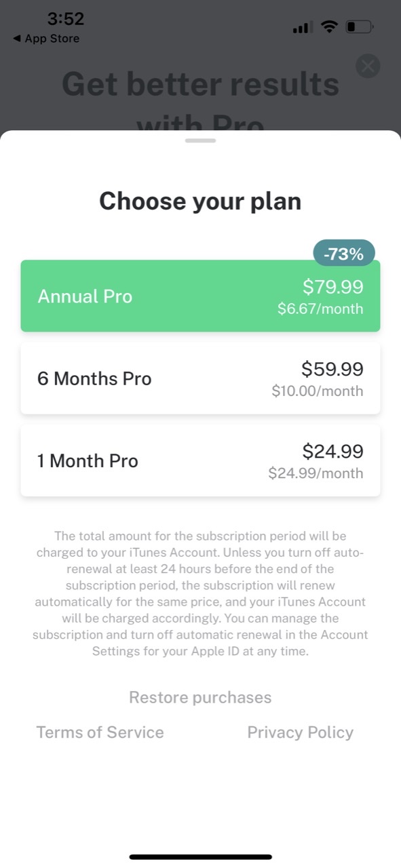The image size is (401, 868).
Task: Tap the $79.99 annual price
Action: [332, 287]
